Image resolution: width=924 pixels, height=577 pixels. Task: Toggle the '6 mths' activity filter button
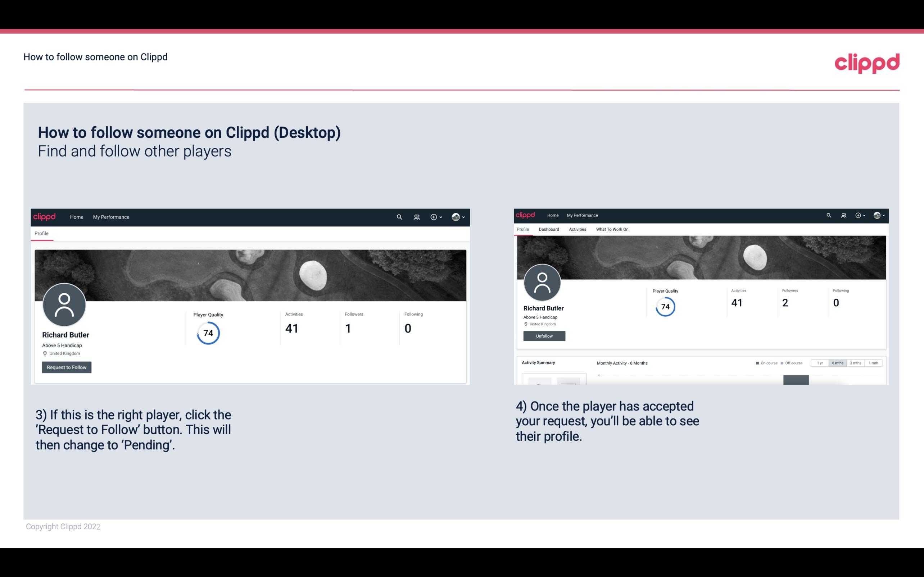coord(837,363)
